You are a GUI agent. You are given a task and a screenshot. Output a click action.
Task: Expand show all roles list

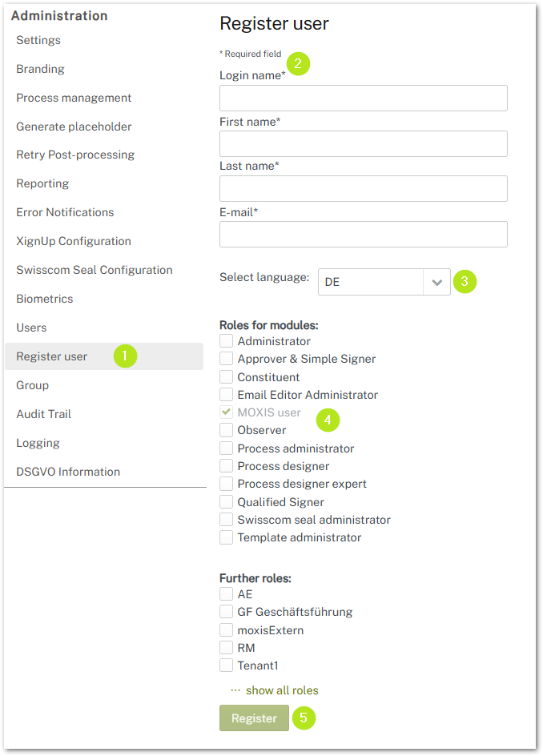click(282, 690)
